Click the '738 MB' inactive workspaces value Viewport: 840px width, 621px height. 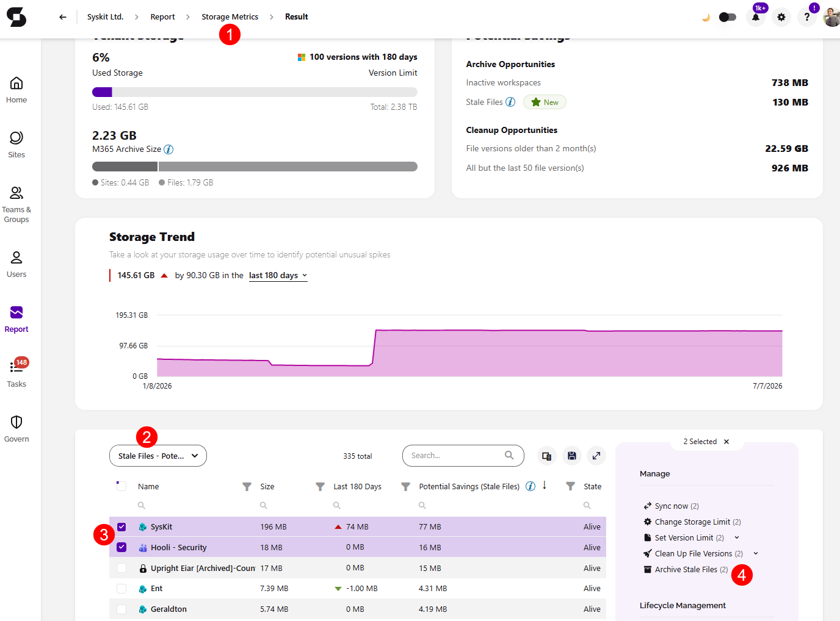click(x=790, y=82)
